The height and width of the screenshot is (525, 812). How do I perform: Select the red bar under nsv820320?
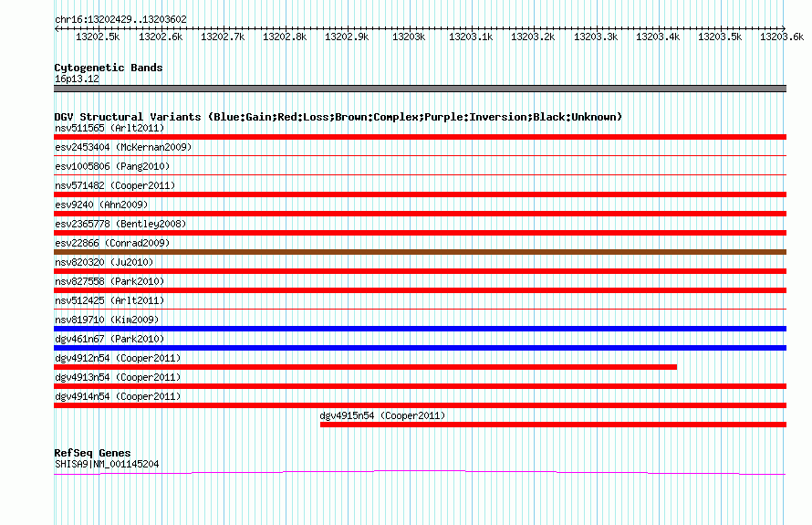420,271
